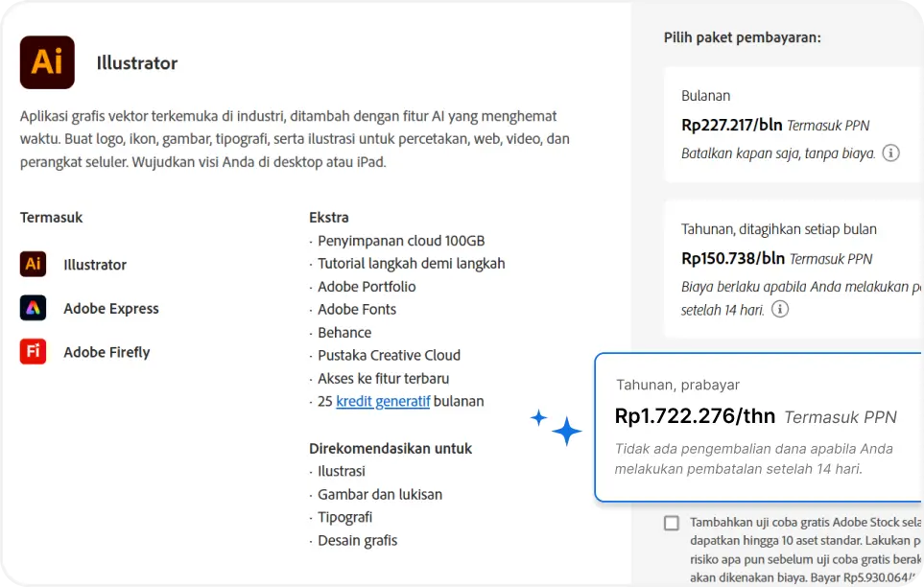This screenshot has width=924, height=587.
Task: Click the Rp1.722.276/thn price text
Action: (x=694, y=415)
